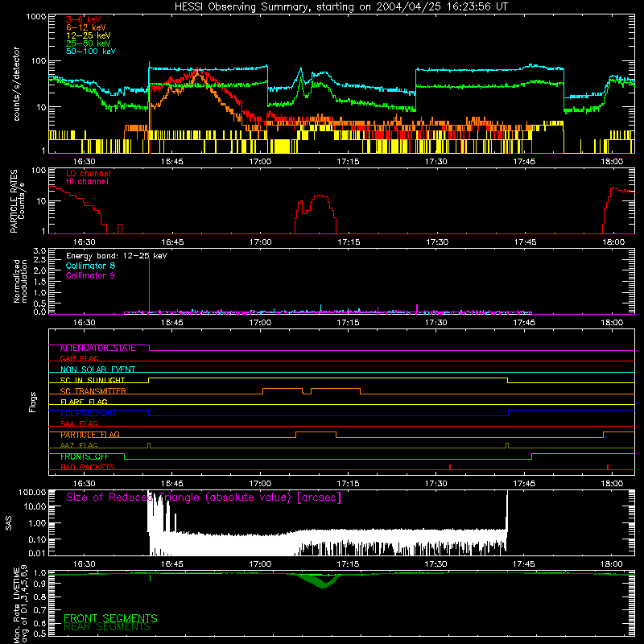Viewport: 644px width, 644px height.
Task: Select the PARTICLE_FLAG label
Action: (x=90, y=435)
